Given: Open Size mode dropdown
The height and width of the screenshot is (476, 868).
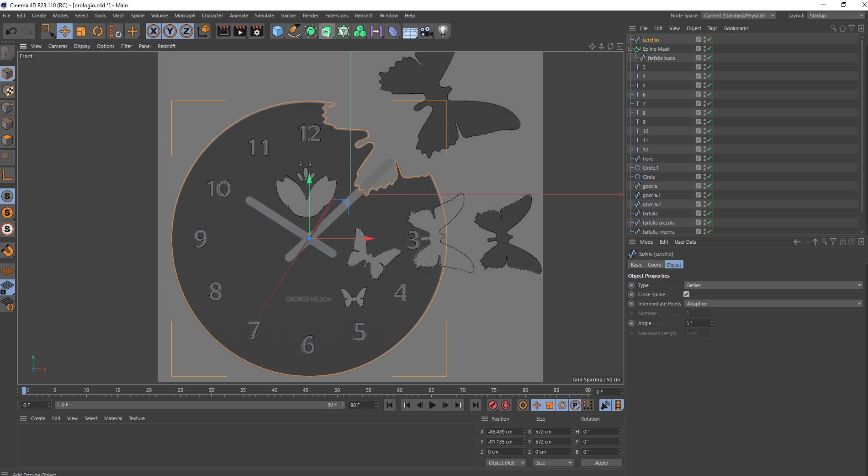Looking at the screenshot, I should point(553,463).
